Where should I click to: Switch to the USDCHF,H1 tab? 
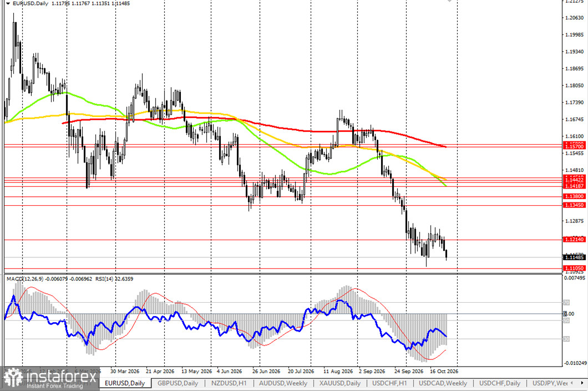tap(389, 383)
